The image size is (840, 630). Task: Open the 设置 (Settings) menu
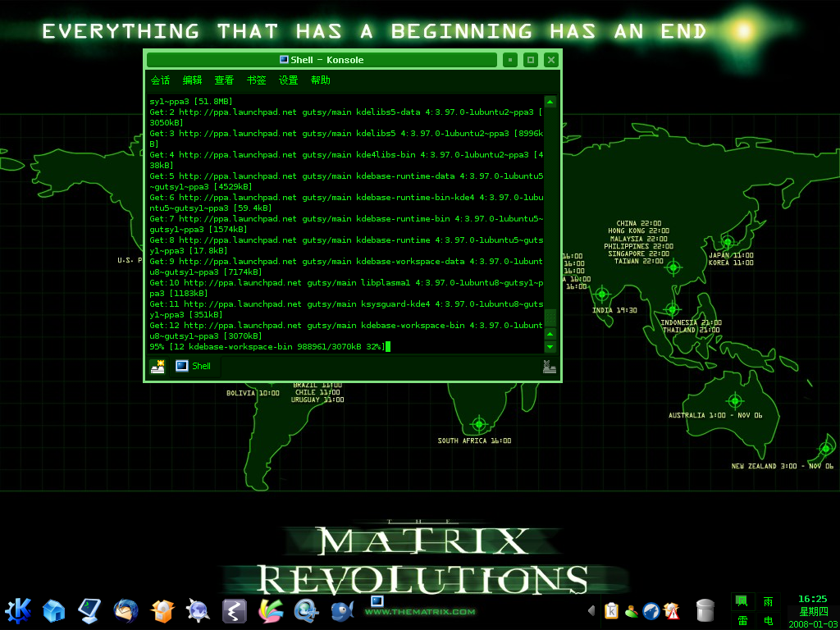(288, 80)
